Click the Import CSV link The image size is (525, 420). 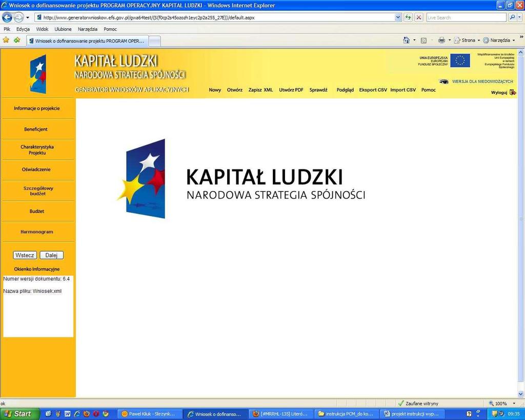point(403,90)
